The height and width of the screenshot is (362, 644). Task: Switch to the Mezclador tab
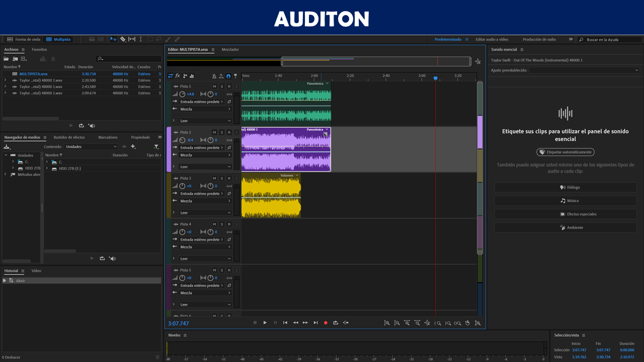tap(230, 50)
